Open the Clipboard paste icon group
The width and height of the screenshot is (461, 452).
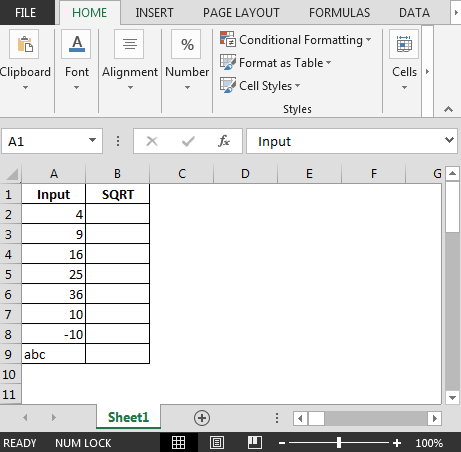24,44
